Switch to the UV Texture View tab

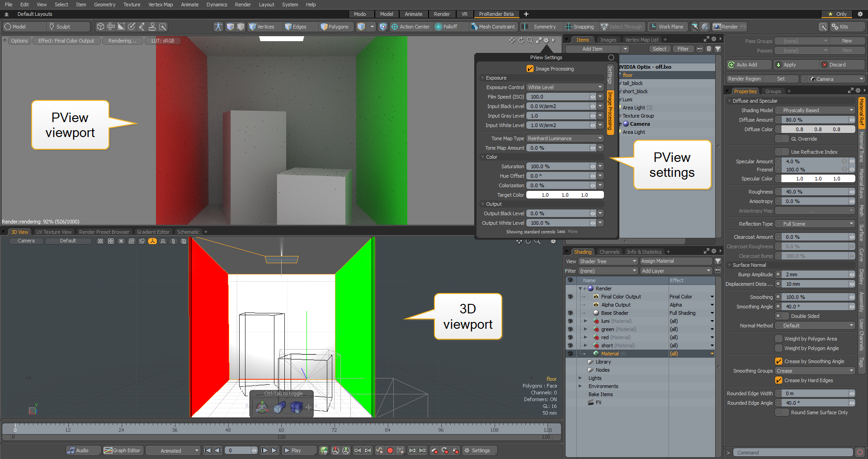pyautogui.click(x=54, y=232)
